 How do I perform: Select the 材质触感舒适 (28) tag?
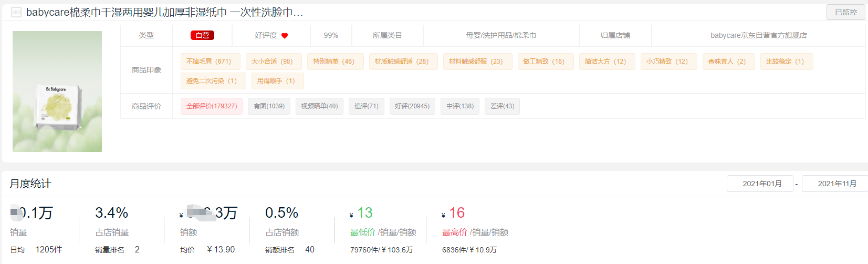(x=403, y=62)
